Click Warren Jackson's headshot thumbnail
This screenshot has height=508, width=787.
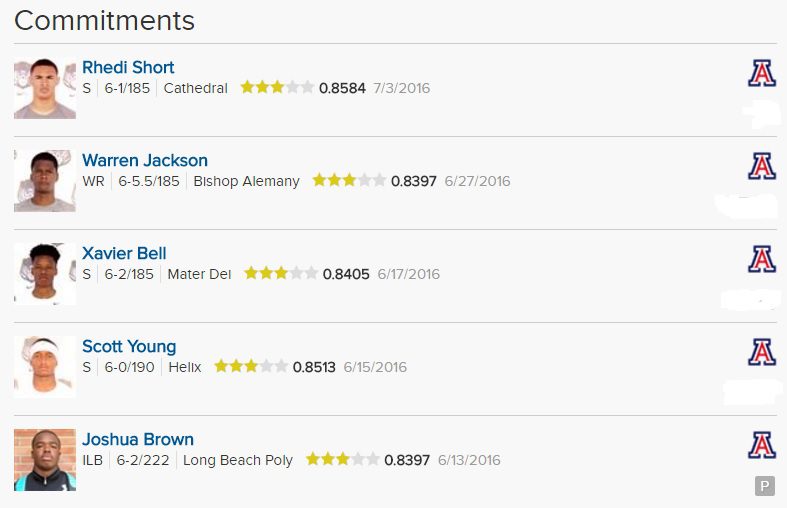45,181
